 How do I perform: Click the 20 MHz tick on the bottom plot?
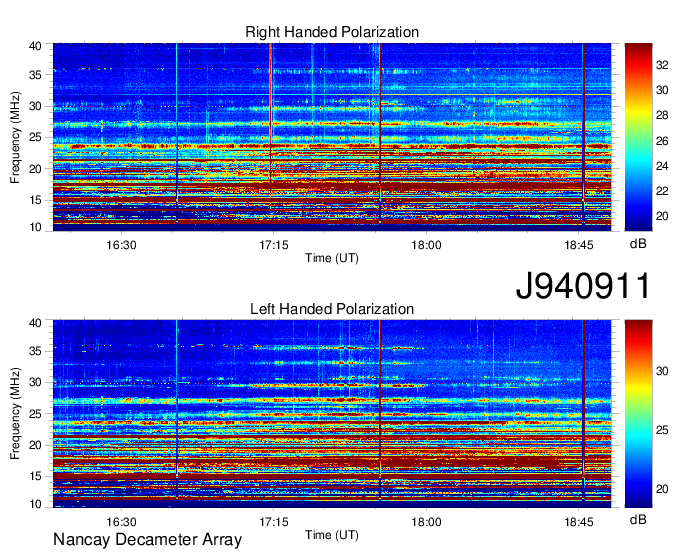click(x=35, y=445)
